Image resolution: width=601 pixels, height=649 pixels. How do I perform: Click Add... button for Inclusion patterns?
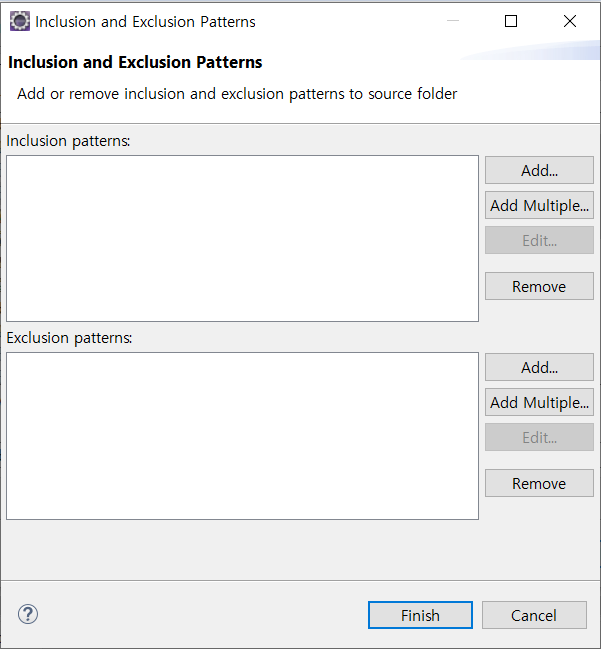pyautogui.click(x=539, y=170)
